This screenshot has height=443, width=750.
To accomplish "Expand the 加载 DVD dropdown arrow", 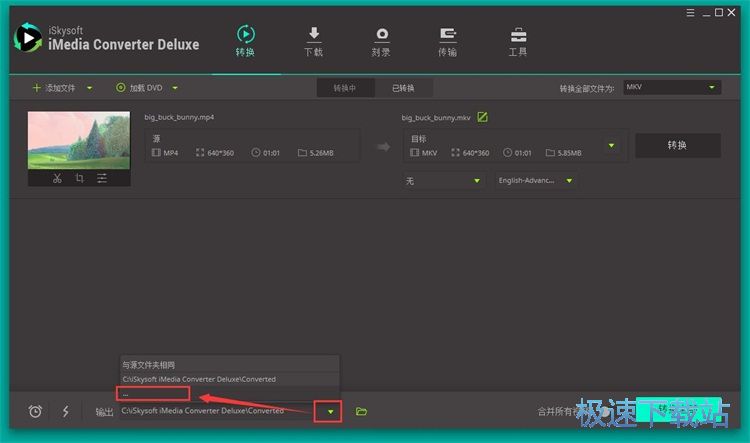I will tap(175, 88).
